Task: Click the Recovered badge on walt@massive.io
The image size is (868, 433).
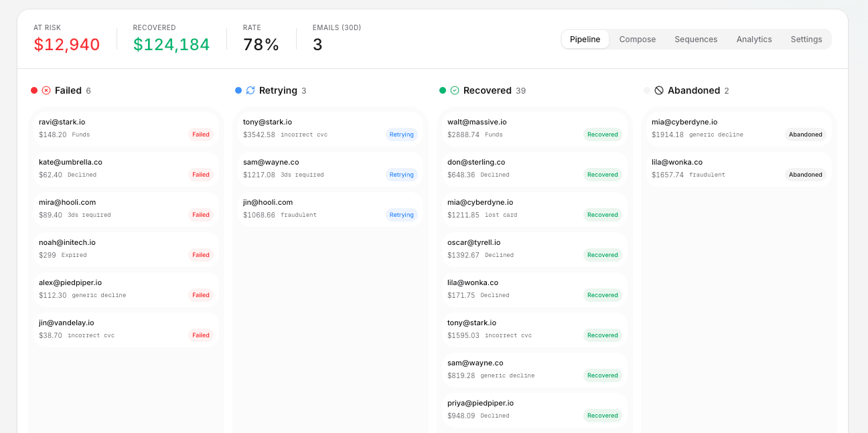Action: [x=603, y=135]
